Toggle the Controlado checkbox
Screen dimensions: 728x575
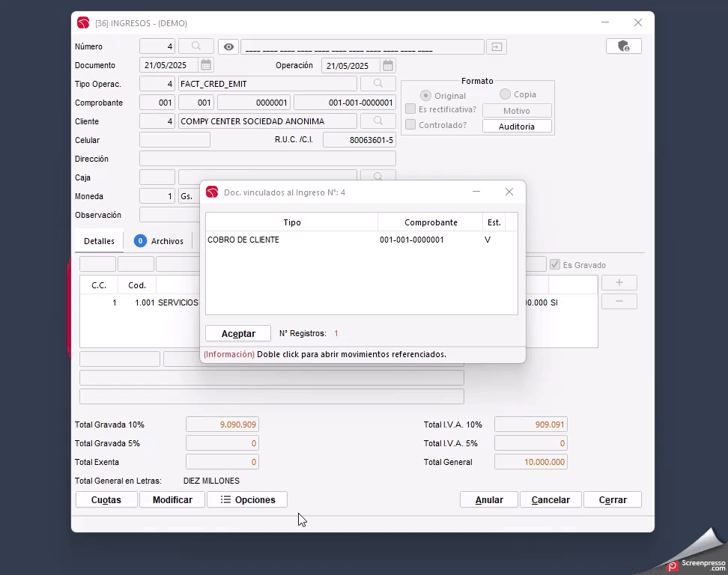[x=410, y=125]
